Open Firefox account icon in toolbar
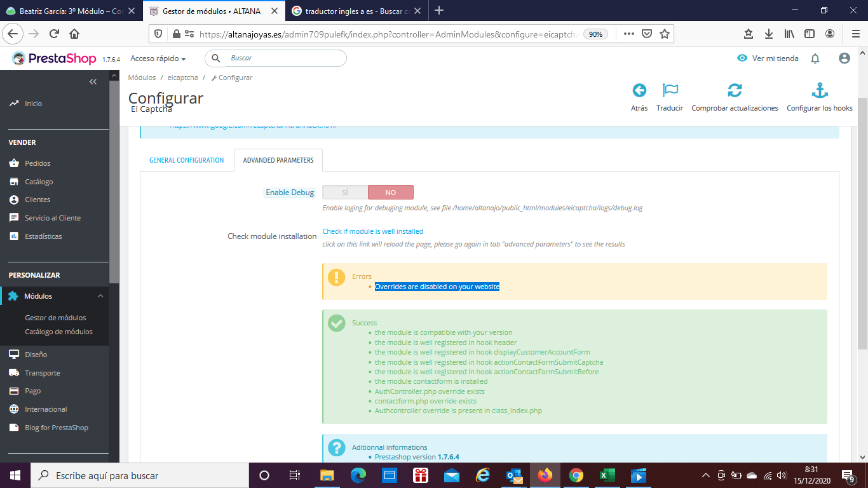 click(830, 34)
